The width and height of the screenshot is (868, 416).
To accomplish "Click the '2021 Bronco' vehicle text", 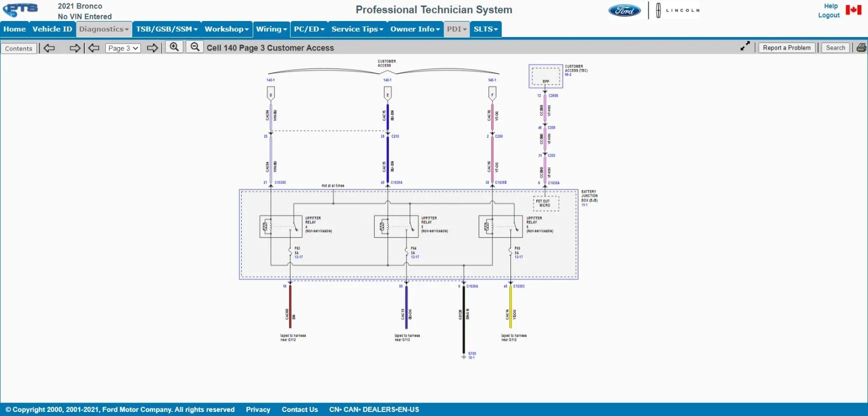I will [x=80, y=6].
